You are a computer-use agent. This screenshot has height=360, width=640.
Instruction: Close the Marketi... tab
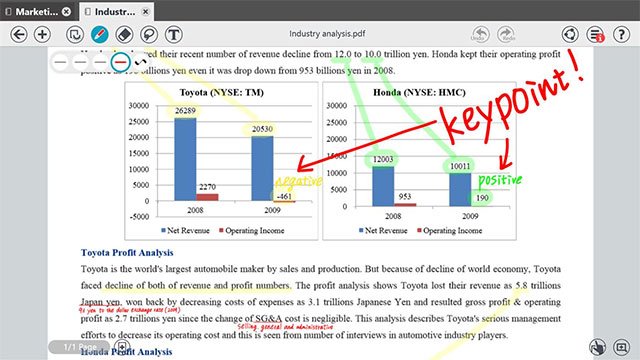pos(66,12)
